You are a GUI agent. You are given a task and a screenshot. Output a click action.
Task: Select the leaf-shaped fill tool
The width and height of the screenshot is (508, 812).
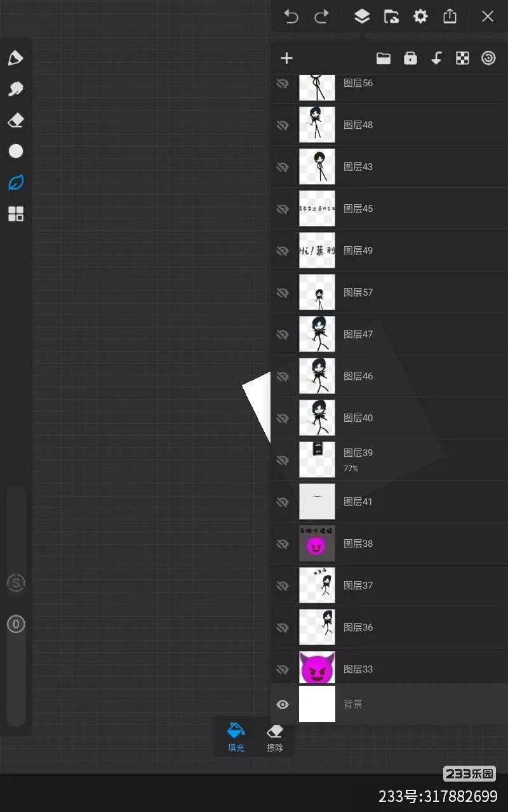(15, 183)
